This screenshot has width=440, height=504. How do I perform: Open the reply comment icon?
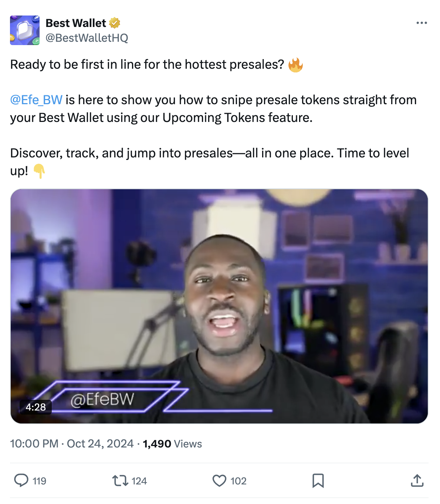pyautogui.click(x=21, y=480)
